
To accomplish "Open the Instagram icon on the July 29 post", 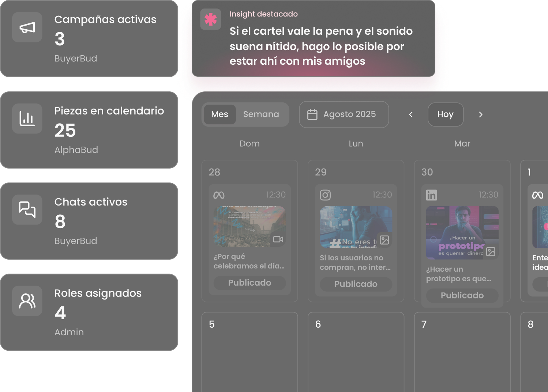I will click(325, 195).
